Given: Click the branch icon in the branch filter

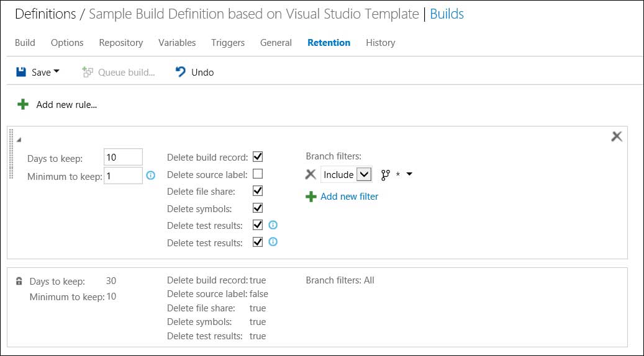Looking at the screenshot, I should point(386,175).
